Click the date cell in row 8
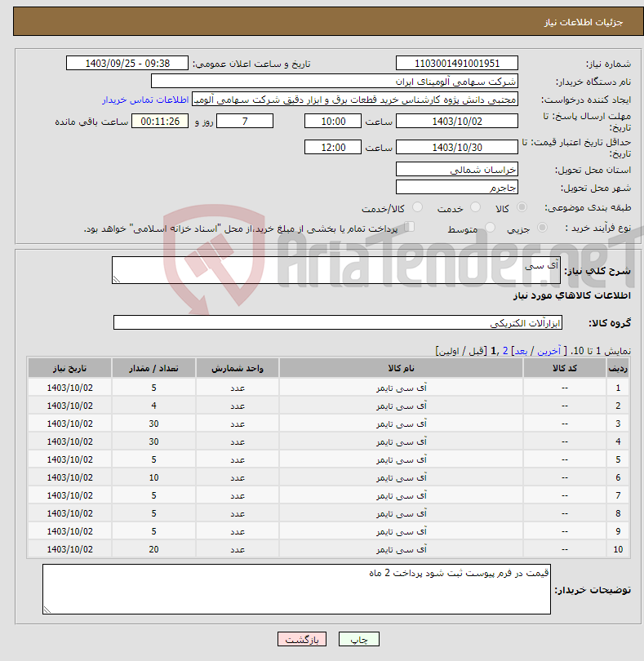Screen dimensions: 644x661 tap(69, 513)
